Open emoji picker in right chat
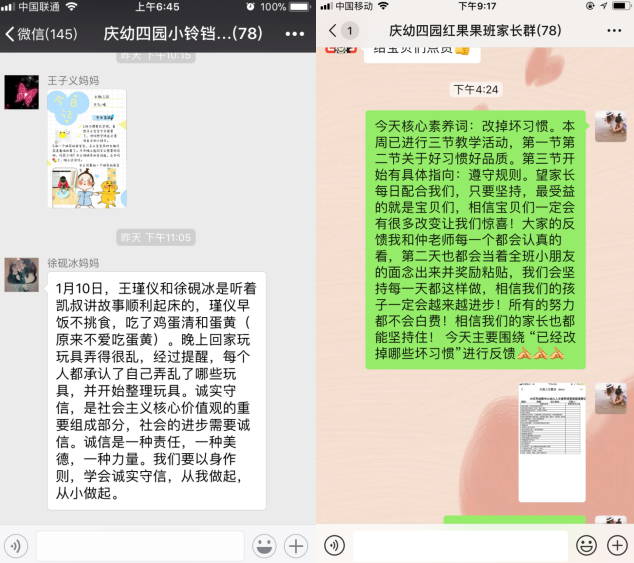This screenshot has height=563, width=634. tap(586, 545)
